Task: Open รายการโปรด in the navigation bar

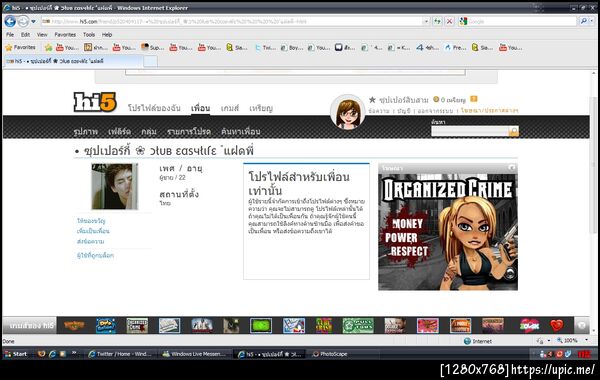Action: [x=189, y=131]
